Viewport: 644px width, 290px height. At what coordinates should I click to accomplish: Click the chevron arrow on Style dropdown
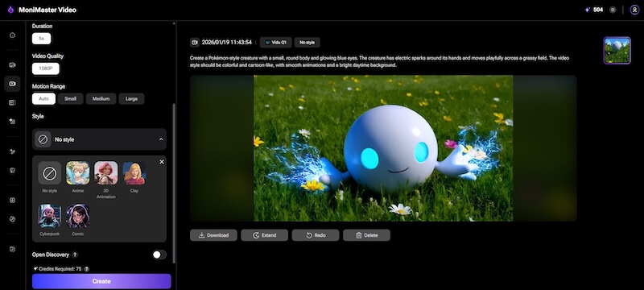160,139
